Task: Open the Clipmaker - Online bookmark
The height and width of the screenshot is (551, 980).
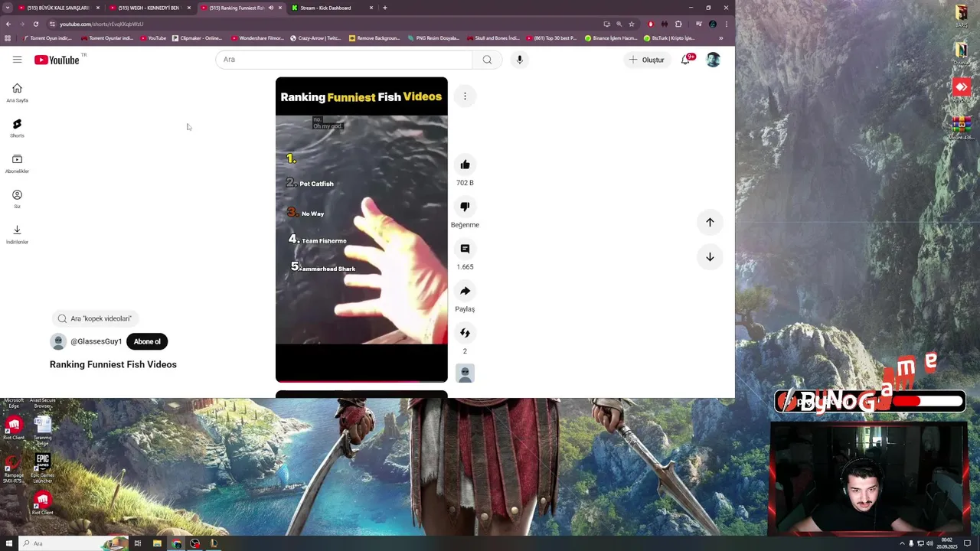Action: (198, 37)
